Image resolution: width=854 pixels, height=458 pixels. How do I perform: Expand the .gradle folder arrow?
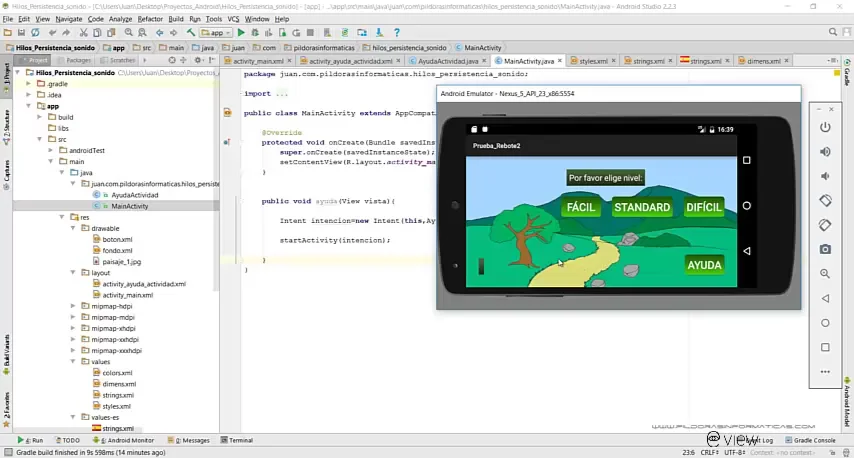pyautogui.click(x=29, y=84)
